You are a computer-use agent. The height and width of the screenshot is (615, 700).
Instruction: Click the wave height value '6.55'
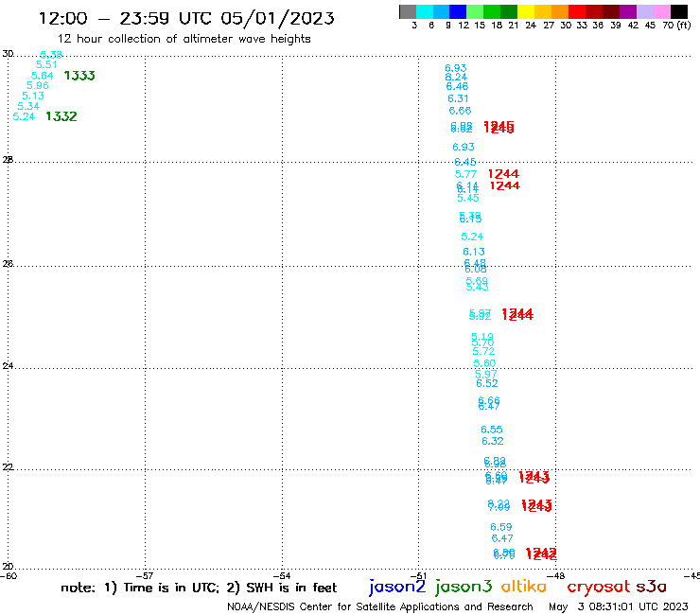point(492,430)
